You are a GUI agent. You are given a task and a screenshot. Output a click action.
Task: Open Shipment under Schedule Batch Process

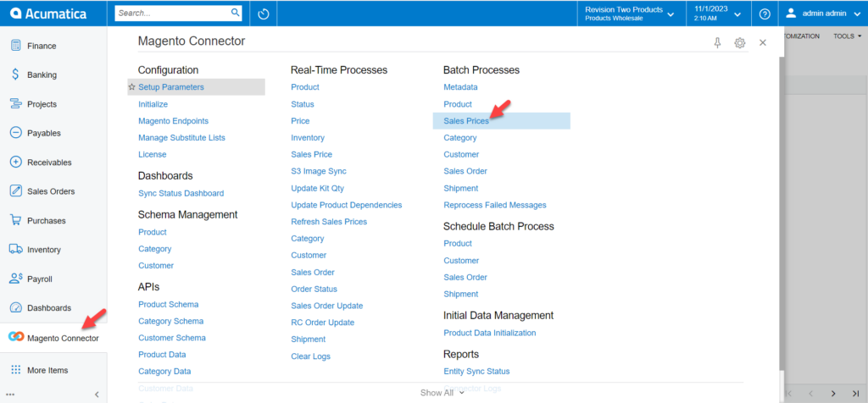coord(461,294)
